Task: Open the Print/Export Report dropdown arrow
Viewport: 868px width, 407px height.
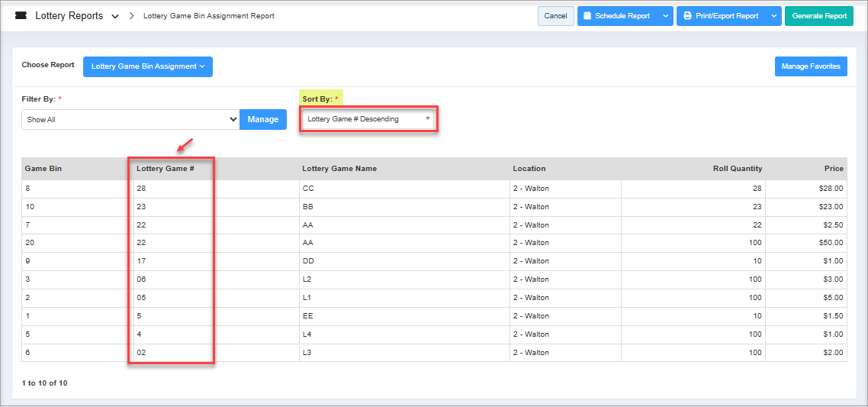Action: [x=773, y=16]
